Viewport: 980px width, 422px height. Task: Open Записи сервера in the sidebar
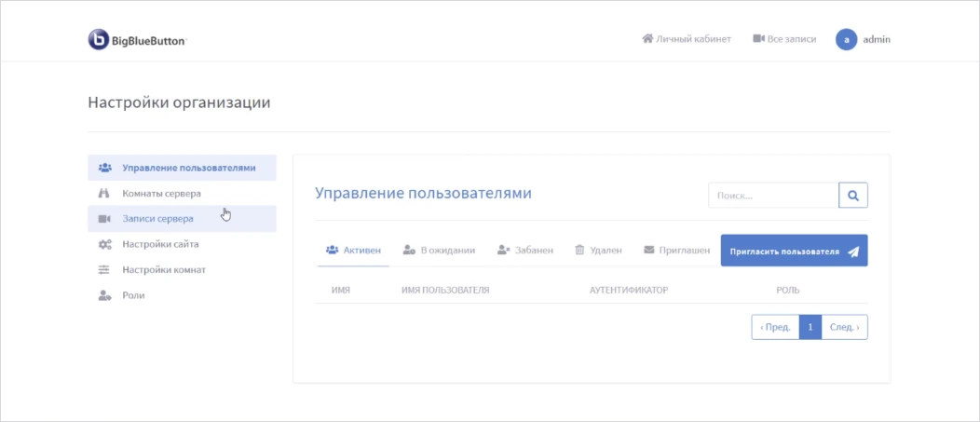point(182,219)
